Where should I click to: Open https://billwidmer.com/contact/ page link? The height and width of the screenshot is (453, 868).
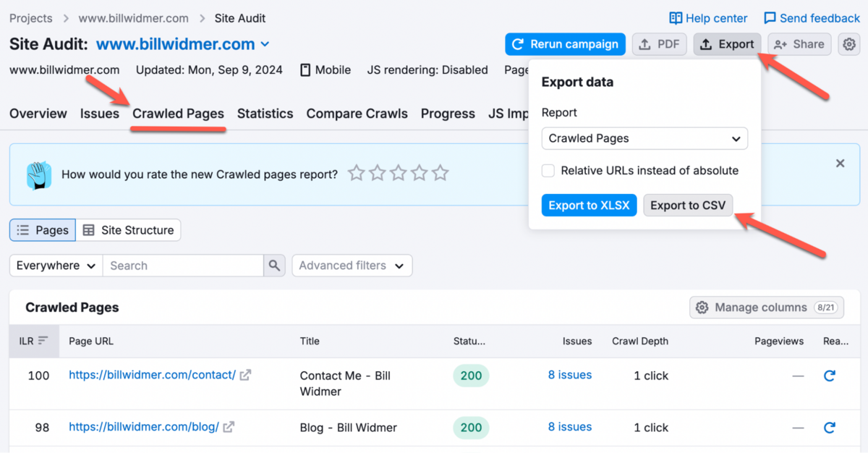(152, 375)
